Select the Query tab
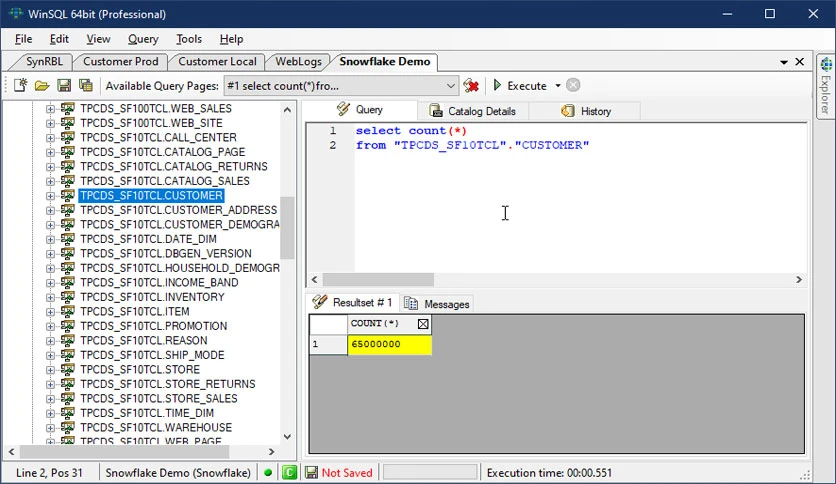This screenshot has height=484, width=836. (360, 110)
